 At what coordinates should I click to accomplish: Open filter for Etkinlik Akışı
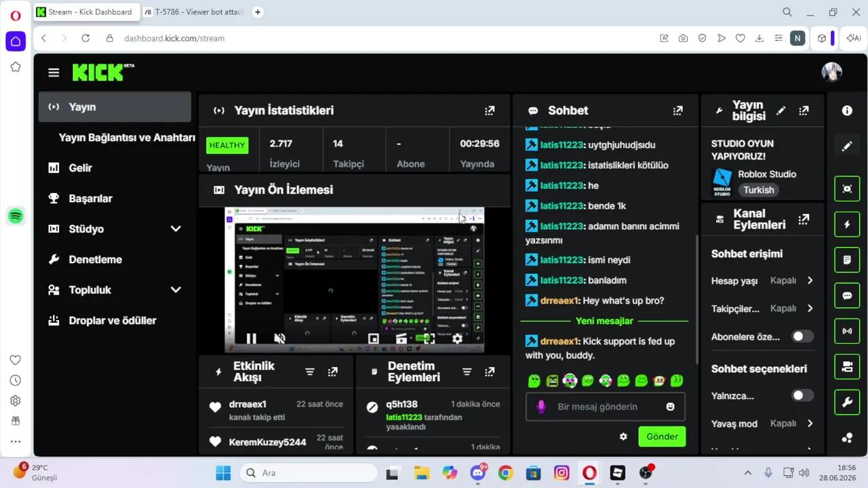pos(310,371)
